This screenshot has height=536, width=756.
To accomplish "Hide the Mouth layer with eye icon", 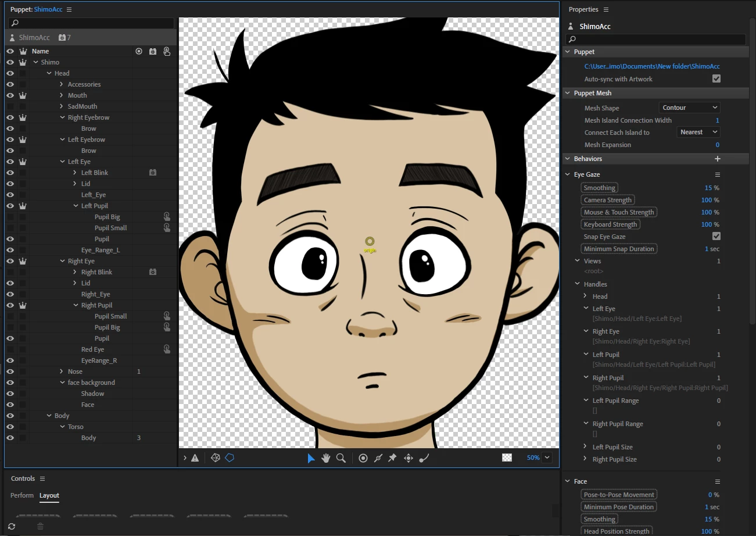I will [10, 95].
